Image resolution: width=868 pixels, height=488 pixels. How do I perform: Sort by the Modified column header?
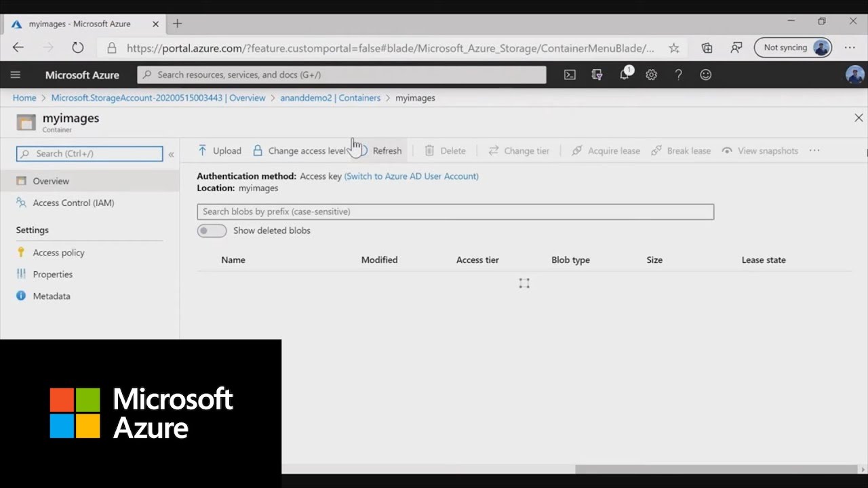379,260
